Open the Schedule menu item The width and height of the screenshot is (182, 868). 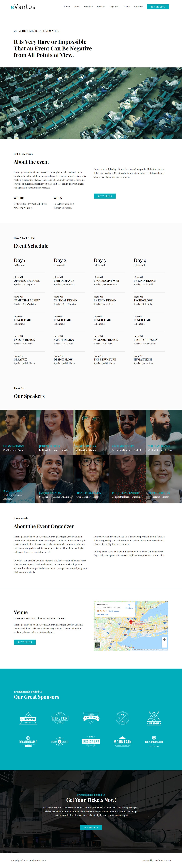click(88, 7)
